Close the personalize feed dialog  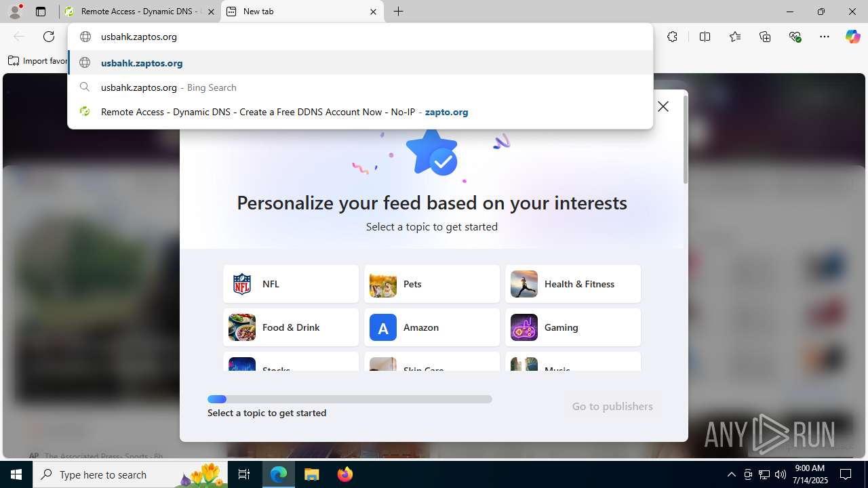[x=663, y=106]
